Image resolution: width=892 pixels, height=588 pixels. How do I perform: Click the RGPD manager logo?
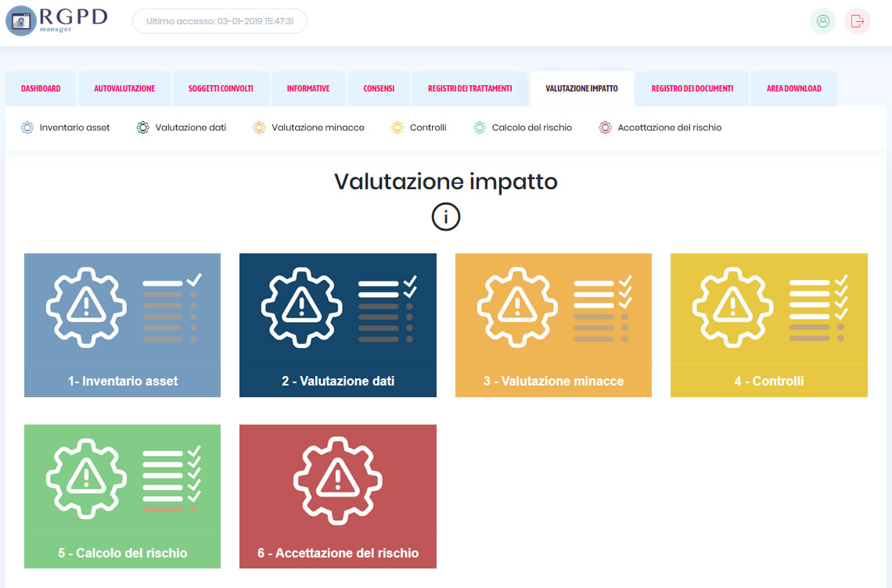56,20
